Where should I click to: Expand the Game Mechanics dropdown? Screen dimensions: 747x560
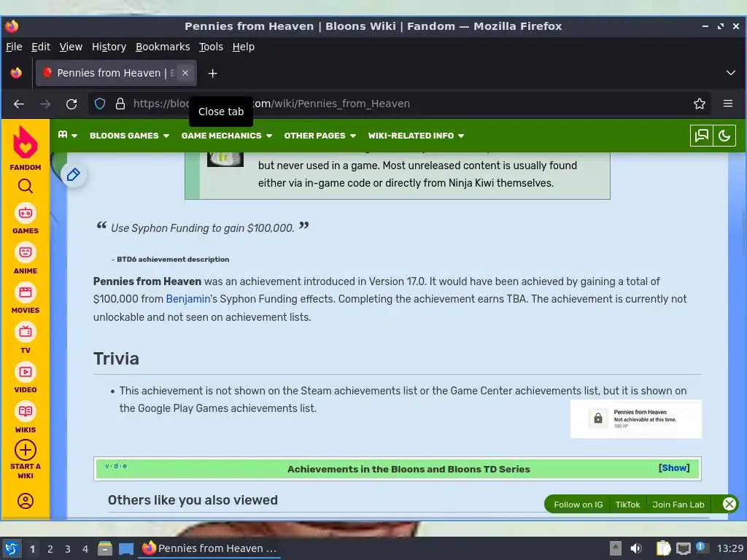click(227, 136)
